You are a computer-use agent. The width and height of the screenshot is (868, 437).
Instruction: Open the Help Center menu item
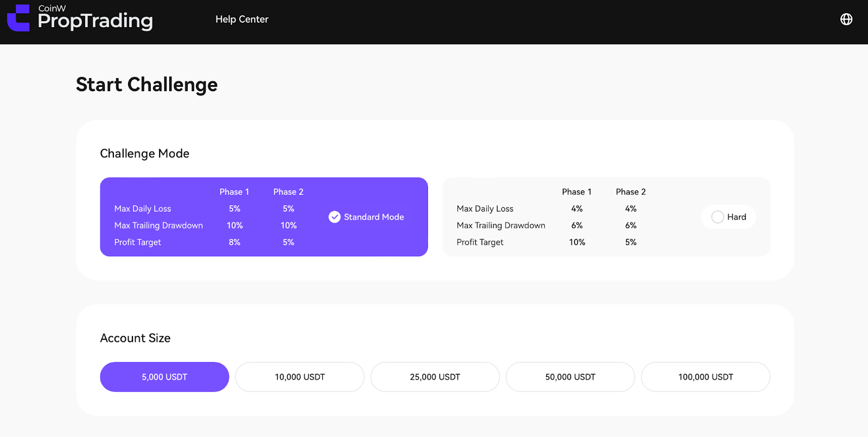coord(242,19)
